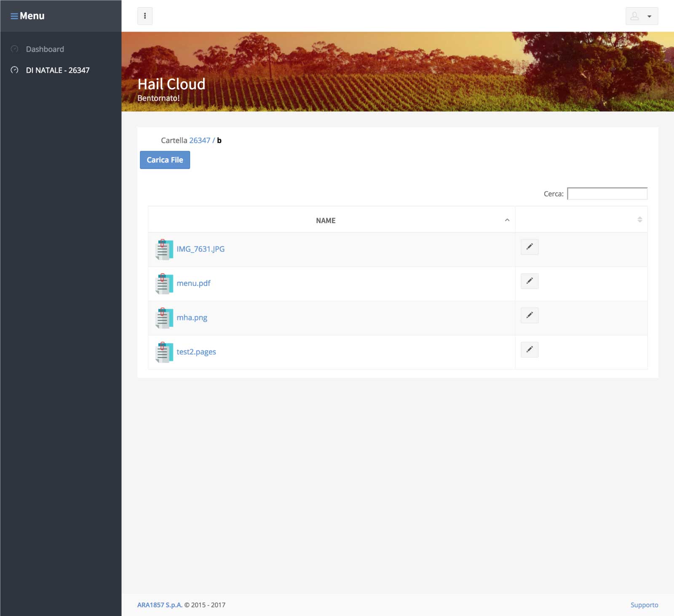The width and height of the screenshot is (674, 616).
Task: Edit test2.pages with pencil button
Action: click(x=530, y=349)
